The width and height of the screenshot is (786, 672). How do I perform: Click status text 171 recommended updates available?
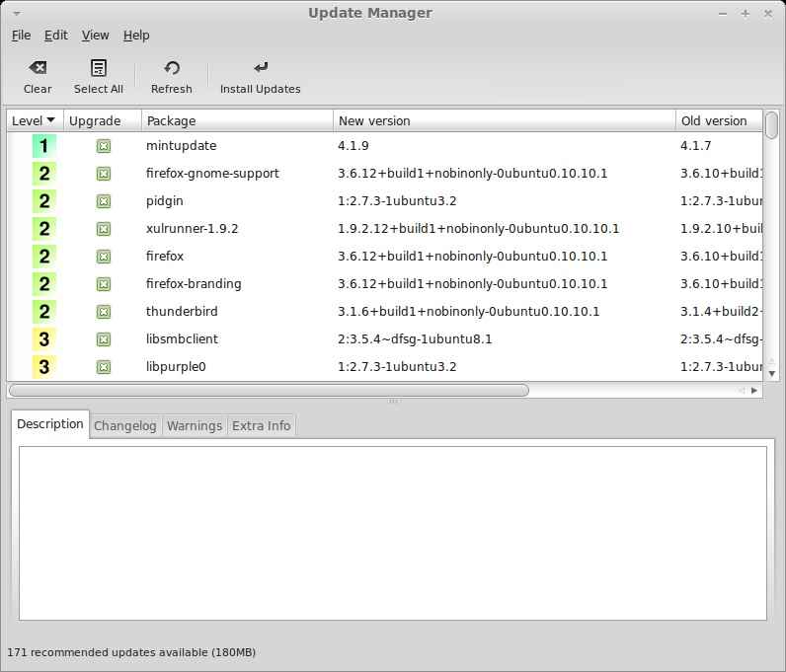point(131,652)
